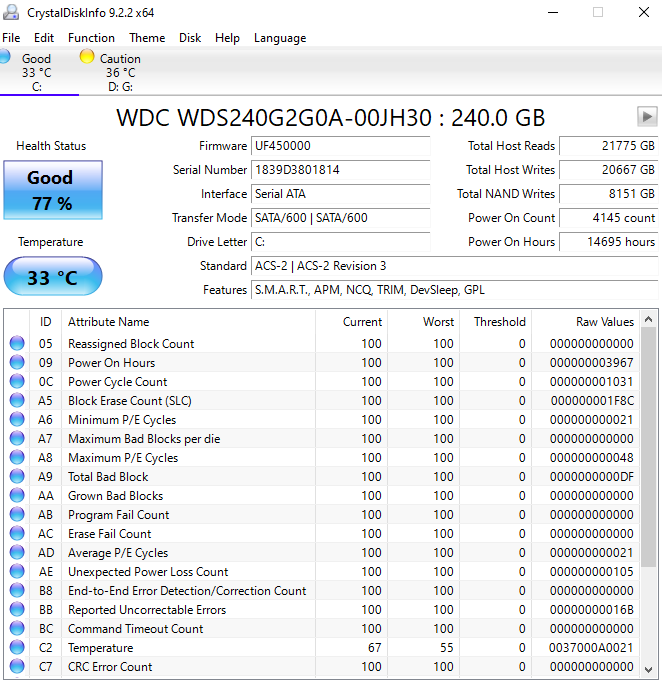
Task: Switch to the Caution D: G: disk
Action: tap(118, 72)
